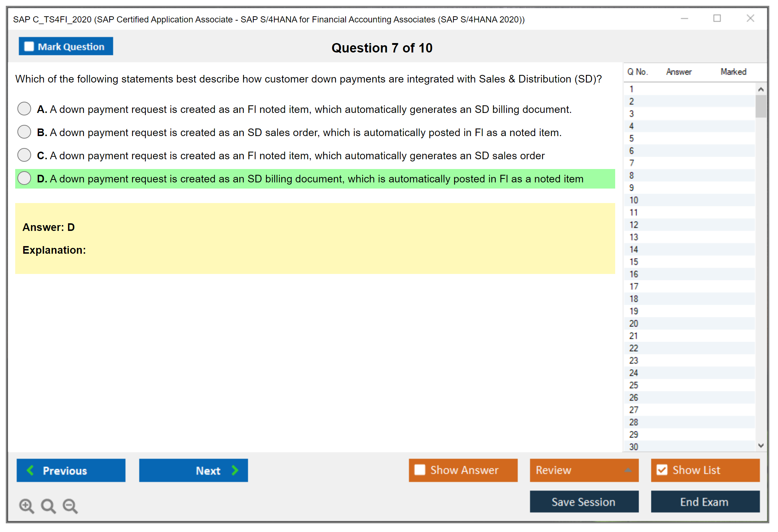778x532 pixels.
Task: Click the End Exam button
Action: (705, 502)
